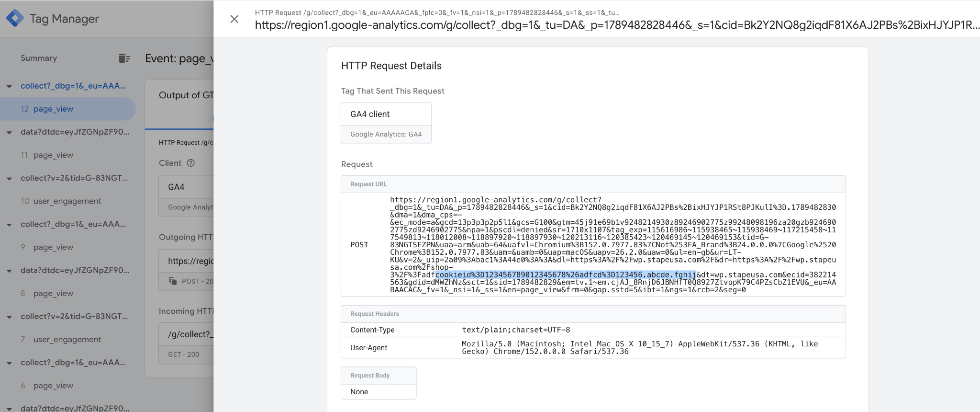Click the highlighted cookieid text in Request URL
This screenshot has height=412, width=980.
(x=566, y=275)
